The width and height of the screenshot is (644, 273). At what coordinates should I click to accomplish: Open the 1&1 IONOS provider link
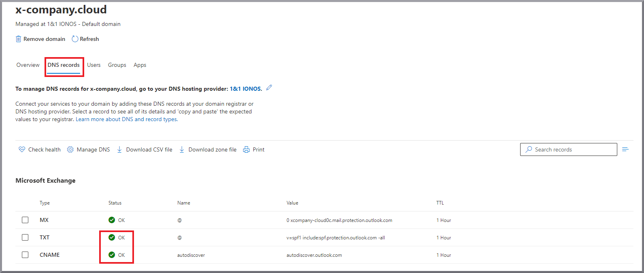246,89
